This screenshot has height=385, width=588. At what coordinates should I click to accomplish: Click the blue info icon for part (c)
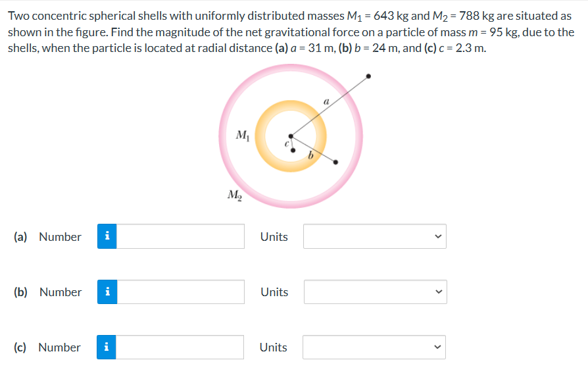tap(109, 347)
